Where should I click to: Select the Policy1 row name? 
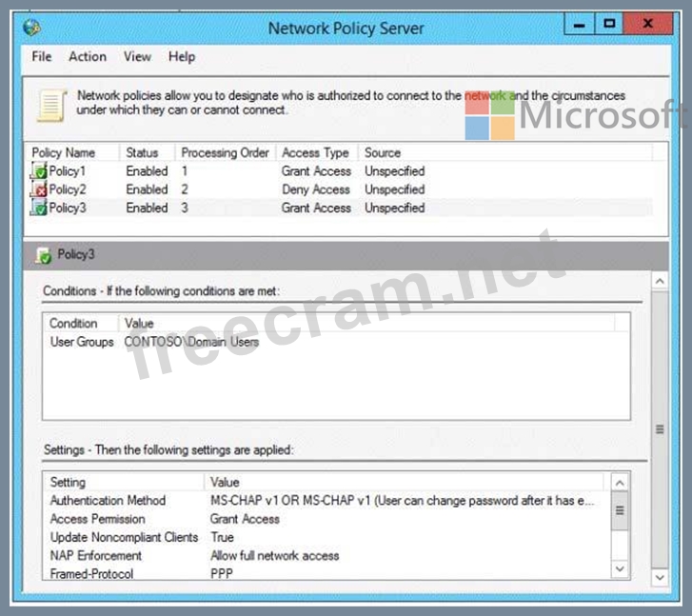[67, 170]
